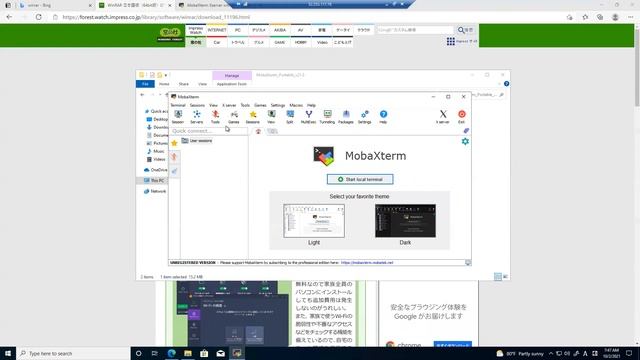This screenshot has height=360, width=640.
Task: Open the Session toolbar icon in MobaXterm
Action: pyautogui.click(x=178, y=117)
